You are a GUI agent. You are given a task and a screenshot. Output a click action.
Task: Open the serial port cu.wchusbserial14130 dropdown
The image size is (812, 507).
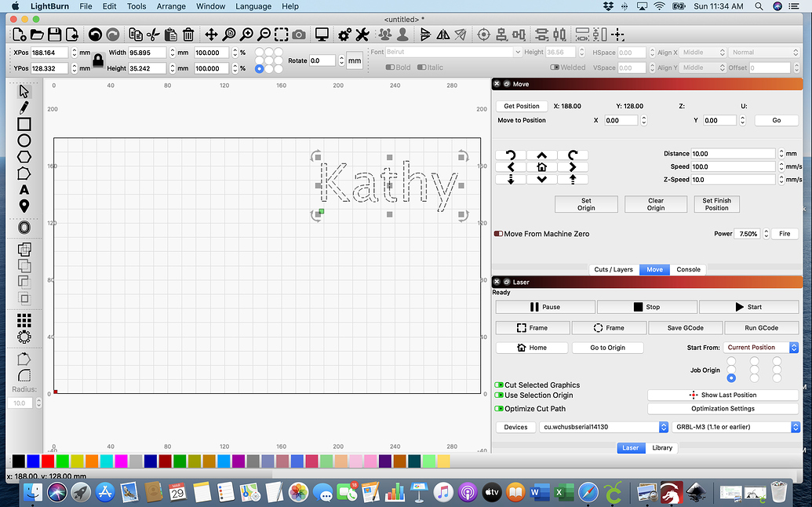[x=603, y=427]
